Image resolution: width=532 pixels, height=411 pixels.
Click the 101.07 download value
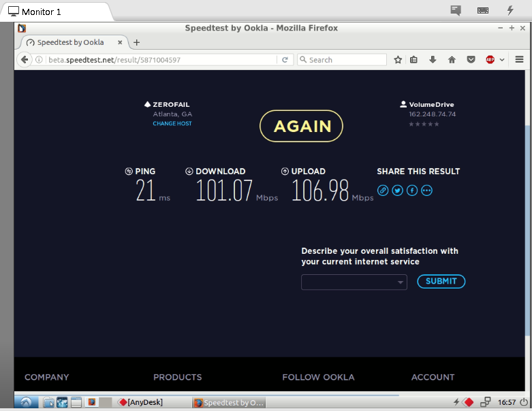(224, 191)
